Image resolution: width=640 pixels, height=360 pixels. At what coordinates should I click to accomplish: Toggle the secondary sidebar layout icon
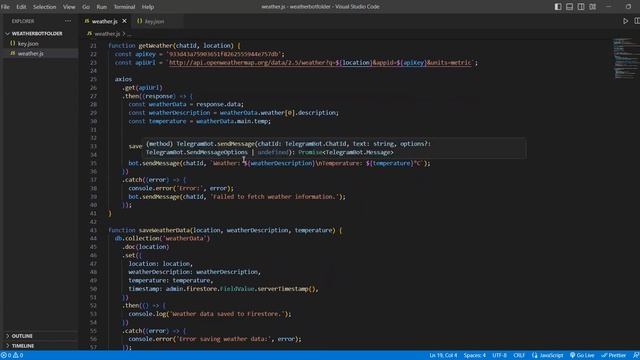(x=581, y=7)
